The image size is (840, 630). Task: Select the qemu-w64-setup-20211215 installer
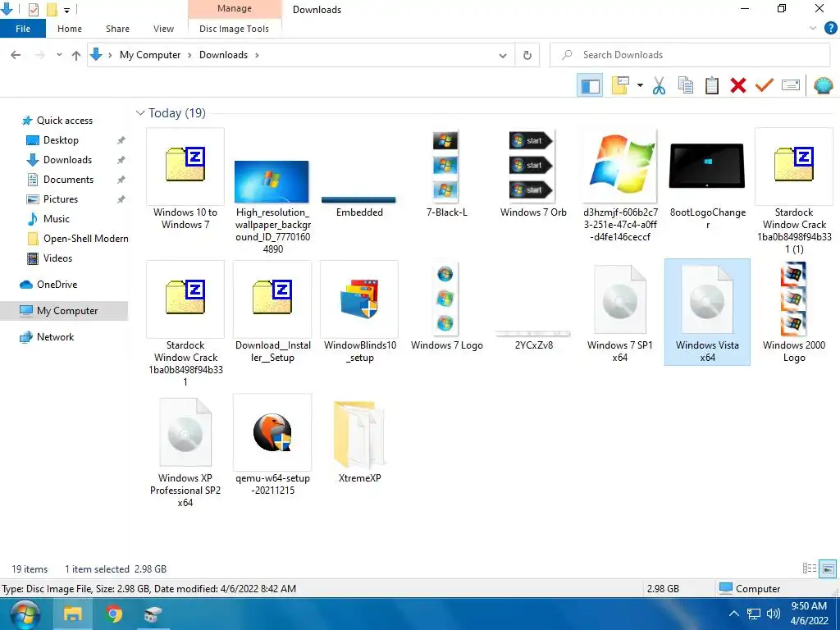pos(272,445)
